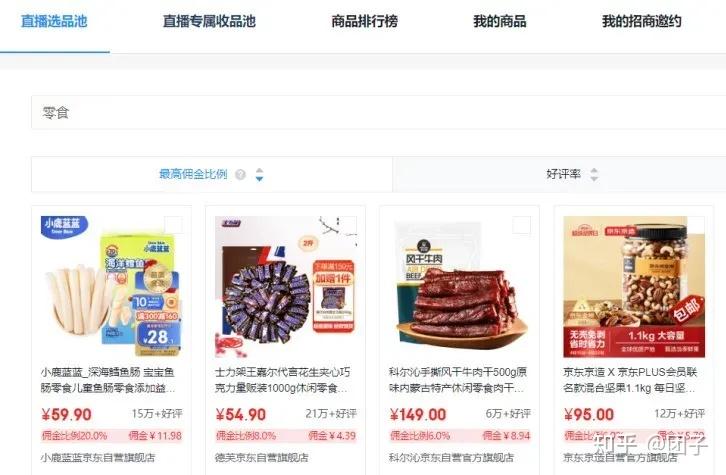This screenshot has height=475, width=726.
Task: Toggle sort arrows for 最高佣金比例
Action: click(259, 175)
